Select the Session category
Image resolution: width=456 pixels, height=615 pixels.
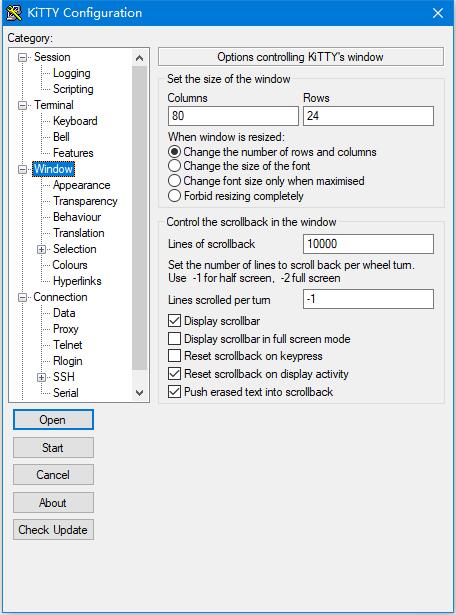52,57
